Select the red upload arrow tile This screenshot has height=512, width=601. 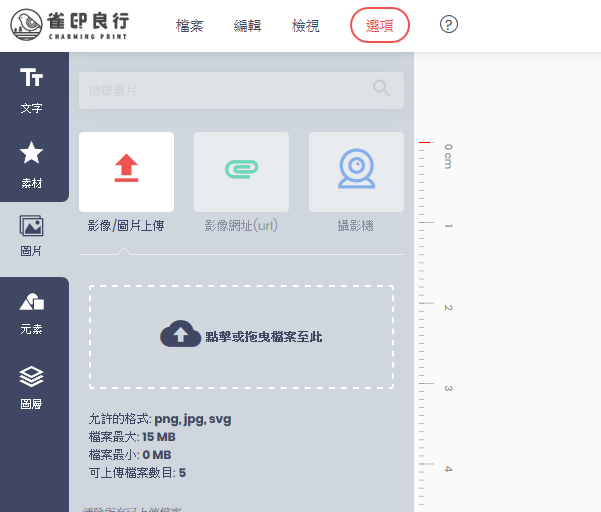[126, 172]
